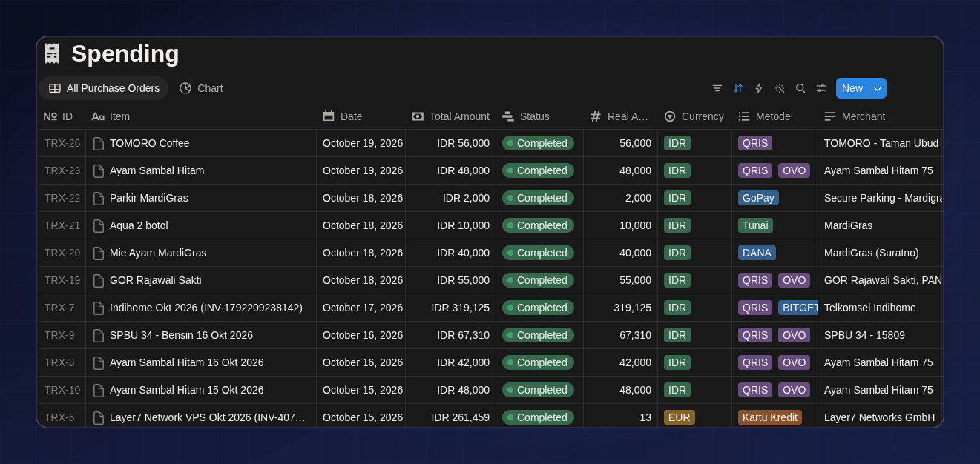
Task: Click the IDR 2,000 total amount cell
Action: pyautogui.click(x=451, y=198)
